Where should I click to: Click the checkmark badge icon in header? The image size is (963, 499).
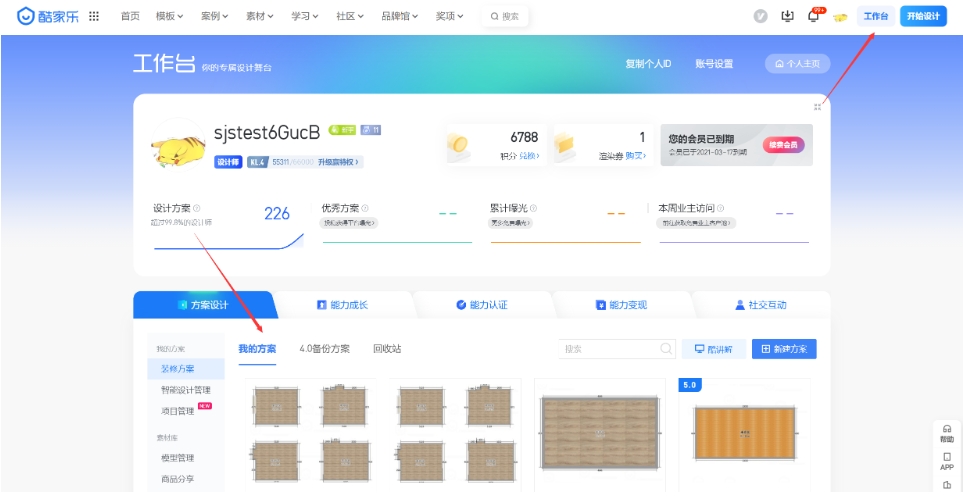[761, 16]
